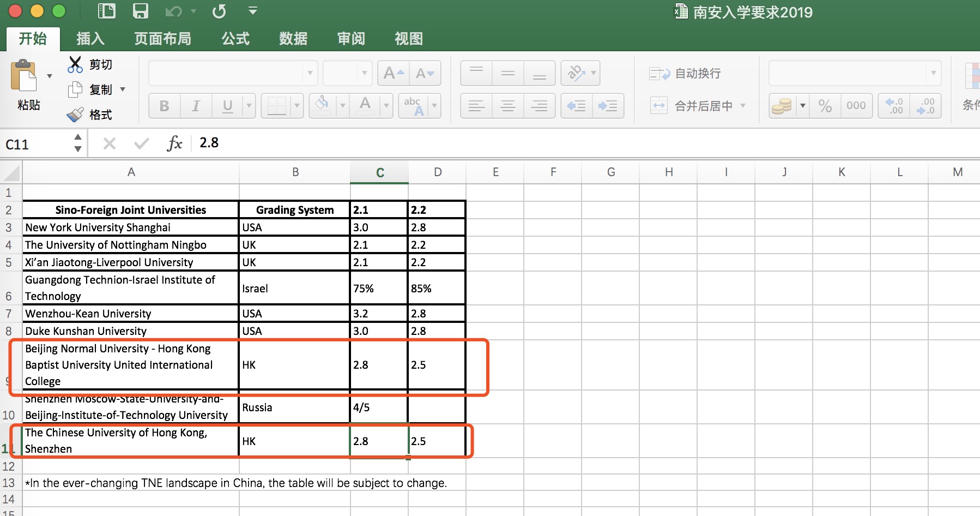This screenshot has width=980, height=516.
Task: Click the 复制 copy button
Action: pyautogui.click(x=100, y=89)
